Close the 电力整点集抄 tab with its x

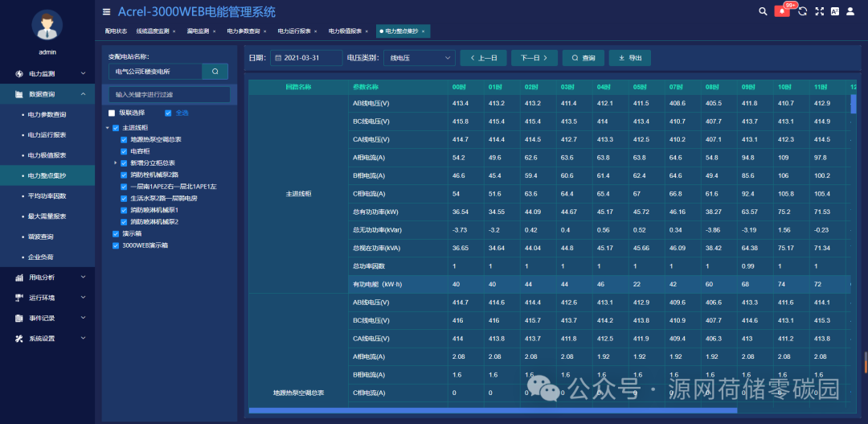click(423, 31)
